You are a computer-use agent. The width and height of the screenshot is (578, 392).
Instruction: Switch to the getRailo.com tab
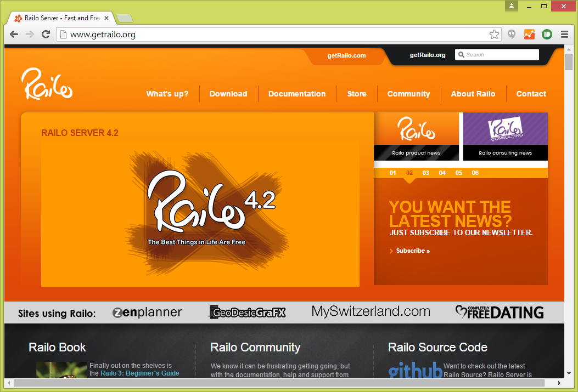tap(346, 55)
